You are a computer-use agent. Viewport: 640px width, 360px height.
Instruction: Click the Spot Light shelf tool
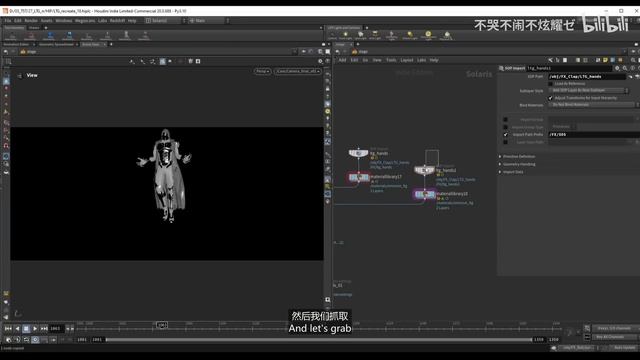(x=360, y=36)
